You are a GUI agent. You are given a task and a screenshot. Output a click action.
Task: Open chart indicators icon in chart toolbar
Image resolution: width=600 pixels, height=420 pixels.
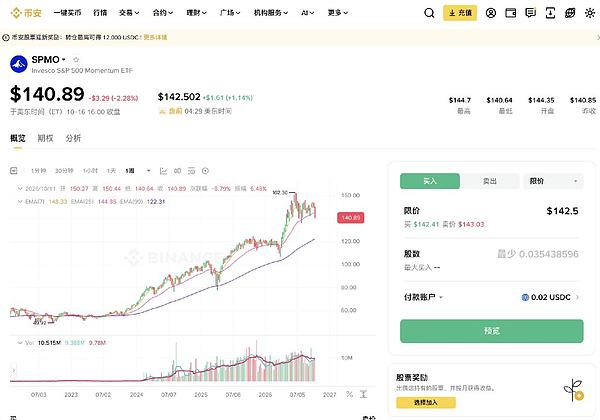163,171
